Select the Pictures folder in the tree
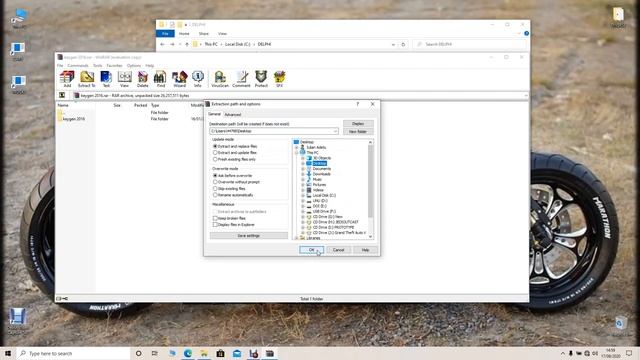640x360 pixels. [319, 185]
